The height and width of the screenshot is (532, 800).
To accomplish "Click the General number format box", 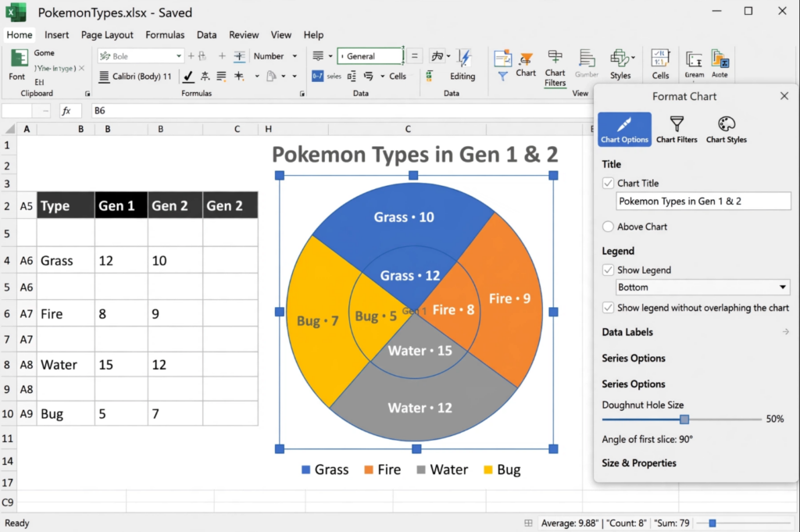I will [370, 56].
